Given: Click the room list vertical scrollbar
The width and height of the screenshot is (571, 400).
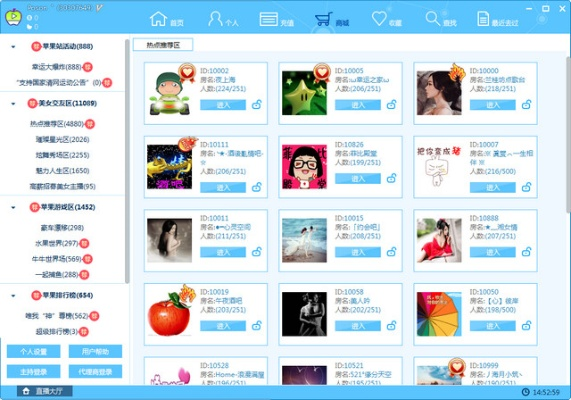Looking at the screenshot, I should tap(568, 135).
